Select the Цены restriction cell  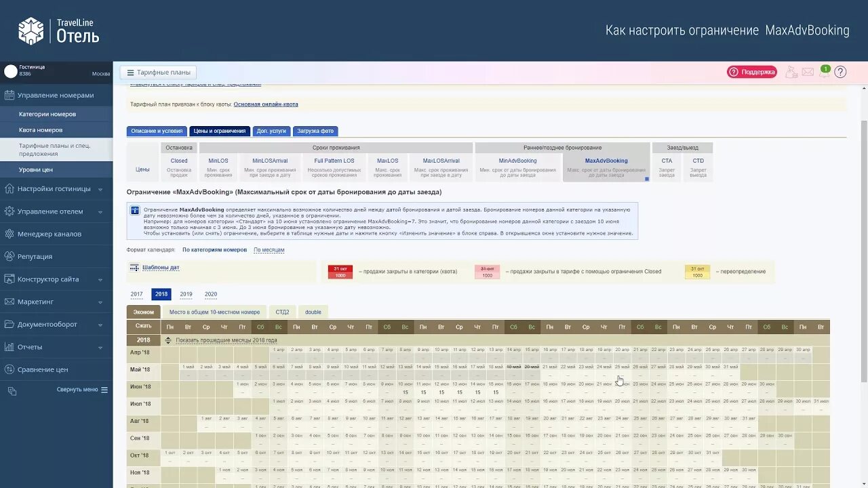click(x=142, y=162)
